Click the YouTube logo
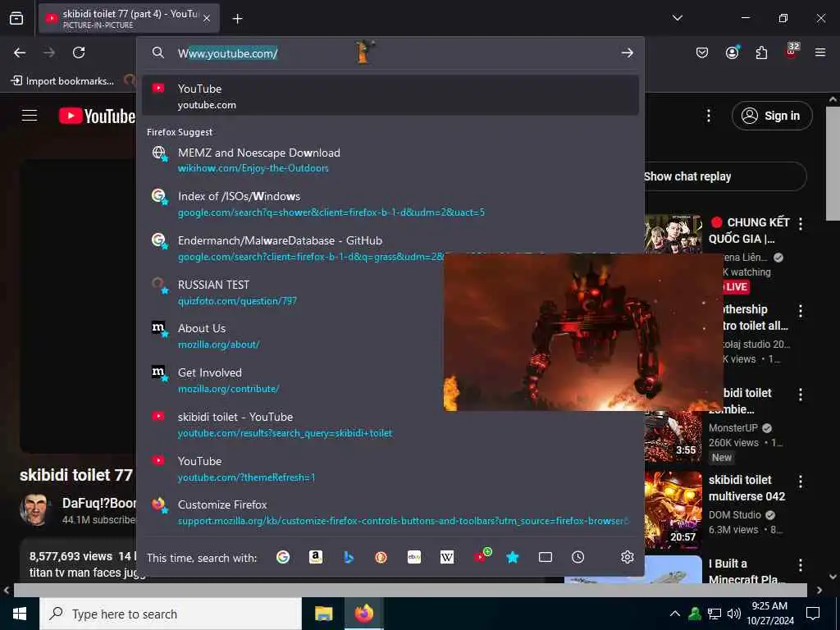 tap(97, 116)
